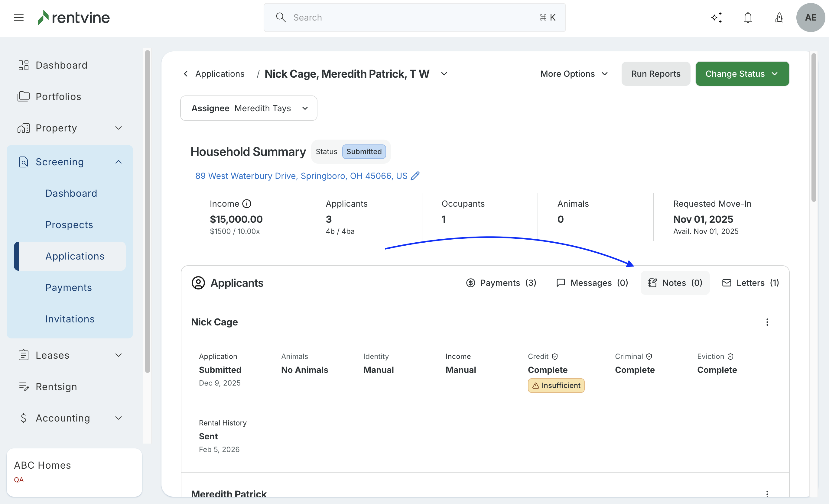Expand the Accounting sidebar section
Image resolution: width=829 pixels, height=504 pixels.
pos(119,418)
